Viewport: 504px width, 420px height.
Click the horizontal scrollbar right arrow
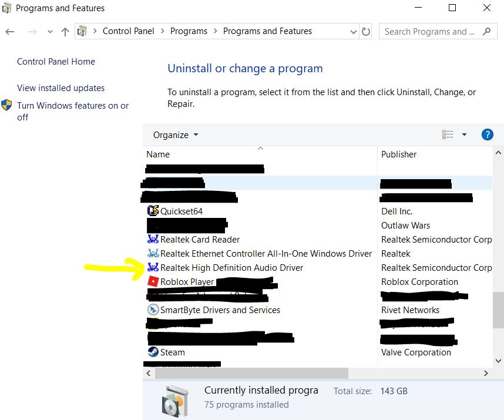pos(486,374)
